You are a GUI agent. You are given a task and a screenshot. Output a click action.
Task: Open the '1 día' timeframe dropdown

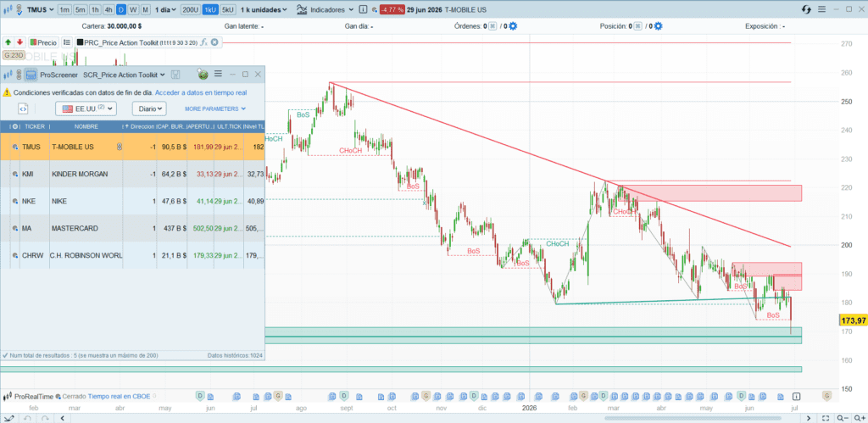[165, 9]
